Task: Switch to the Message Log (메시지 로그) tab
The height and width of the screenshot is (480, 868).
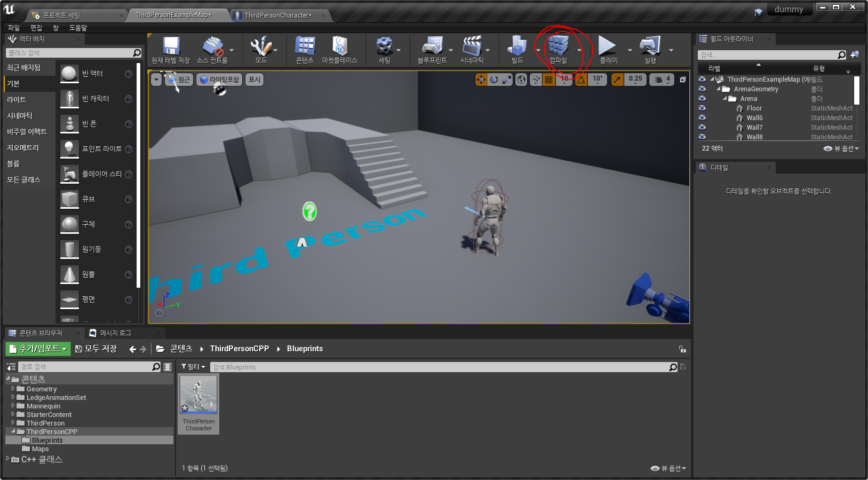Action: click(x=115, y=333)
